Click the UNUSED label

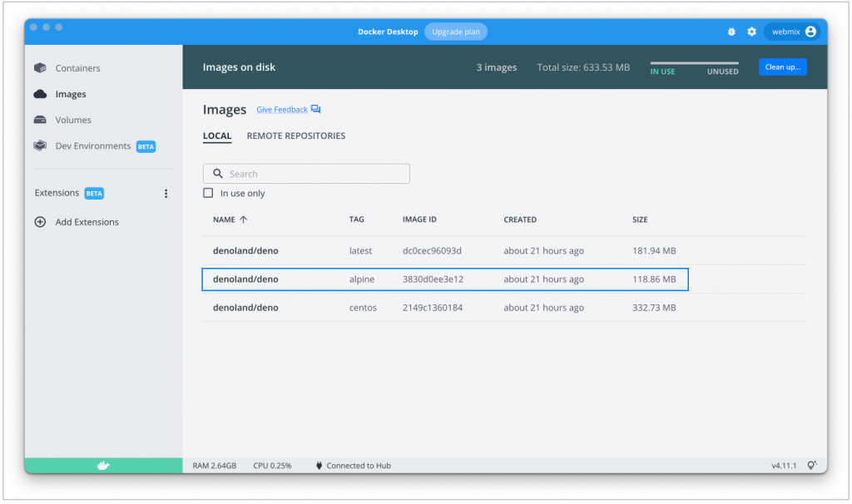723,72
